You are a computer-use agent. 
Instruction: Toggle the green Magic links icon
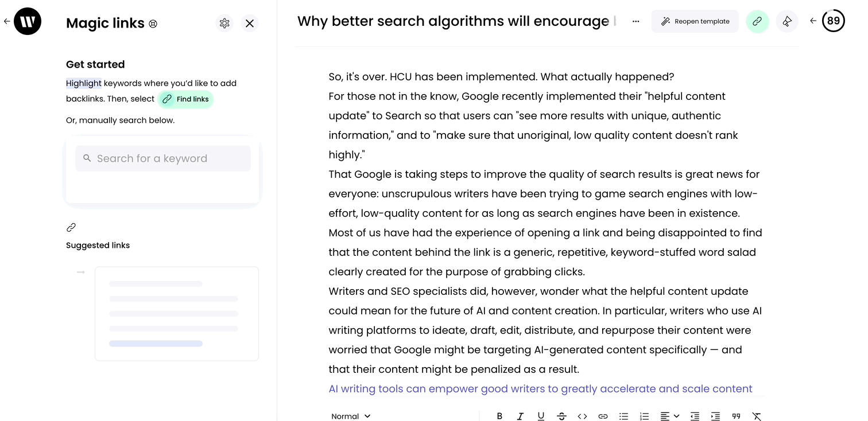pyautogui.click(x=757, y=21)
